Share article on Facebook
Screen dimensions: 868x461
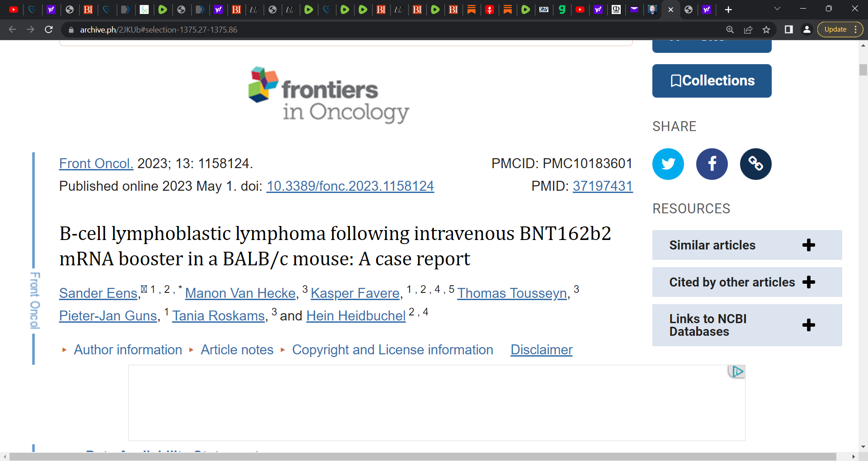tap(712, 164)
